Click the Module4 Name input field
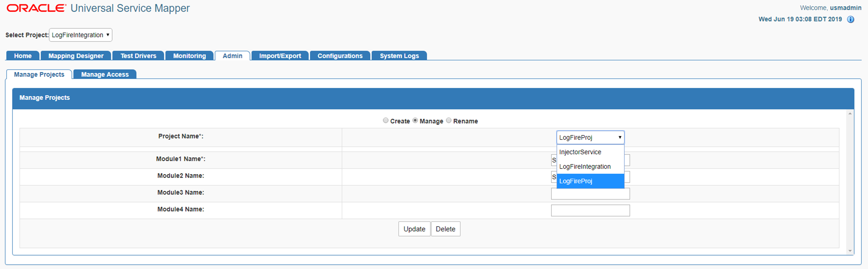This screenshot has width=868, height=269. [x=590, y=211]
